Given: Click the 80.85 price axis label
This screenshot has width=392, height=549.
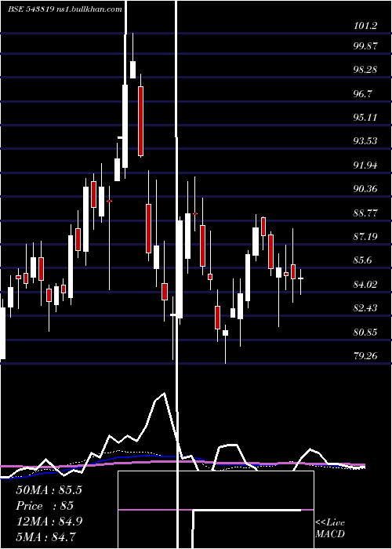Looking at the screenshot, I should 365,332.
